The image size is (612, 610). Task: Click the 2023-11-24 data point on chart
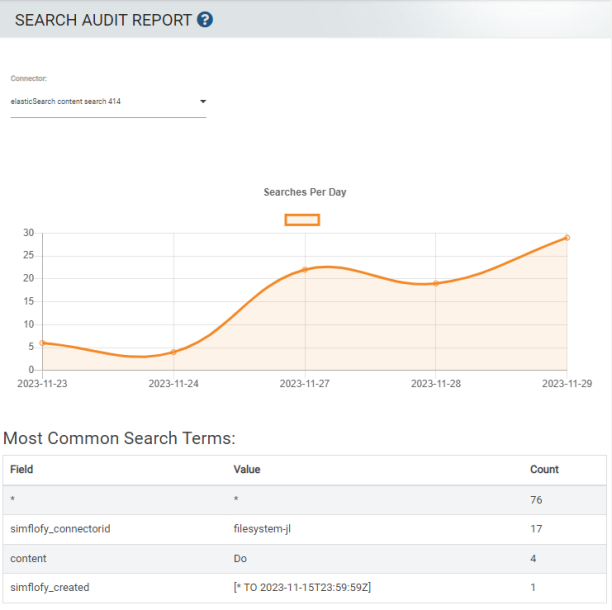click(174, 352)
